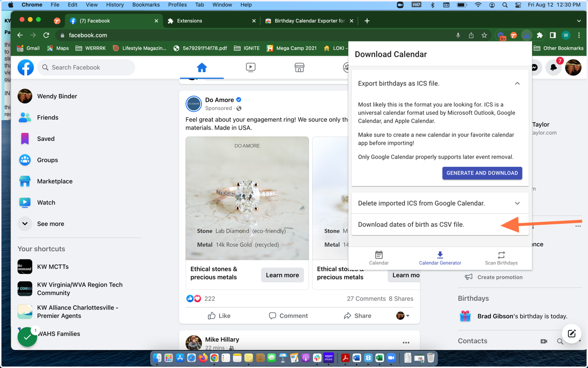Select the Calendar Generator tab
Screen dimensions: 588x368
coord(440,258)
